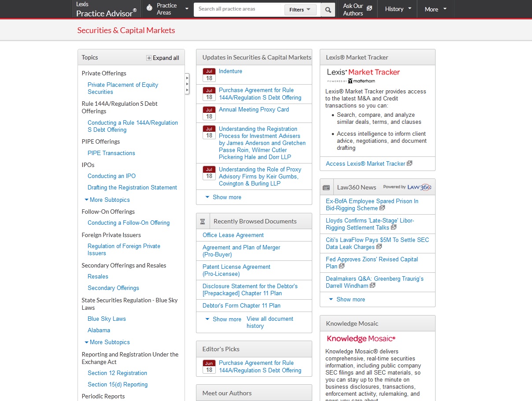The width and height of the screenshot is (532, 401).
Task: Open the More menu in the top bar
Action: tap(436, 9)
